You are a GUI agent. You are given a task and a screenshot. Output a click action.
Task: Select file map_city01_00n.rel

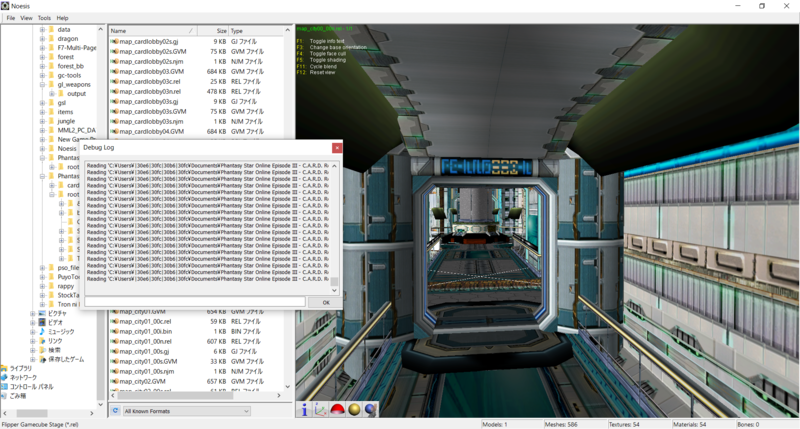[x=145, y=342]
